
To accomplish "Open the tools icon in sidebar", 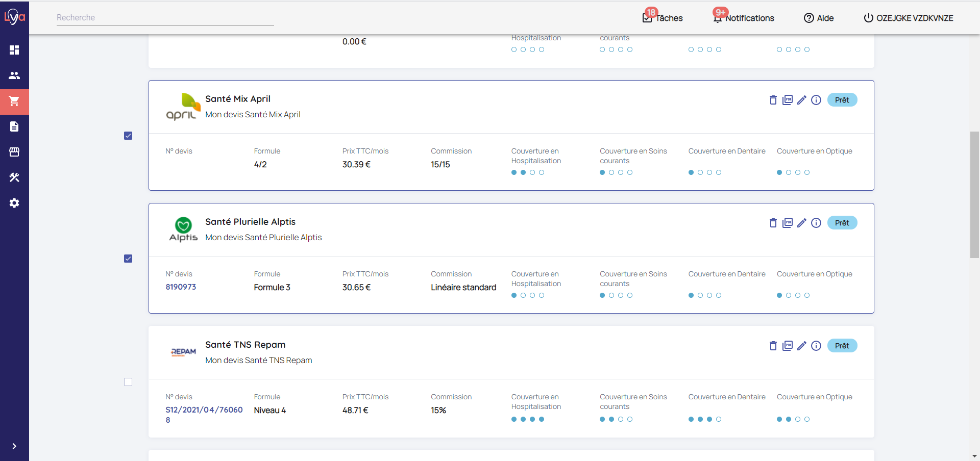I will click(x=14, y=177).
